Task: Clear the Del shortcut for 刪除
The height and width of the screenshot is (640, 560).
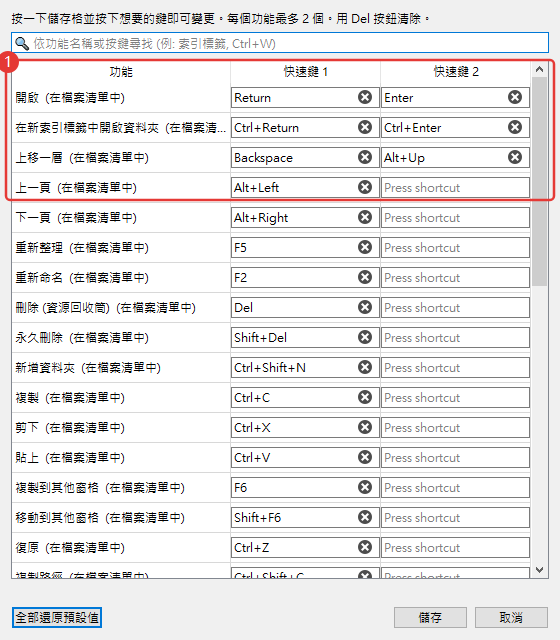Action: [x=365, y=307]
